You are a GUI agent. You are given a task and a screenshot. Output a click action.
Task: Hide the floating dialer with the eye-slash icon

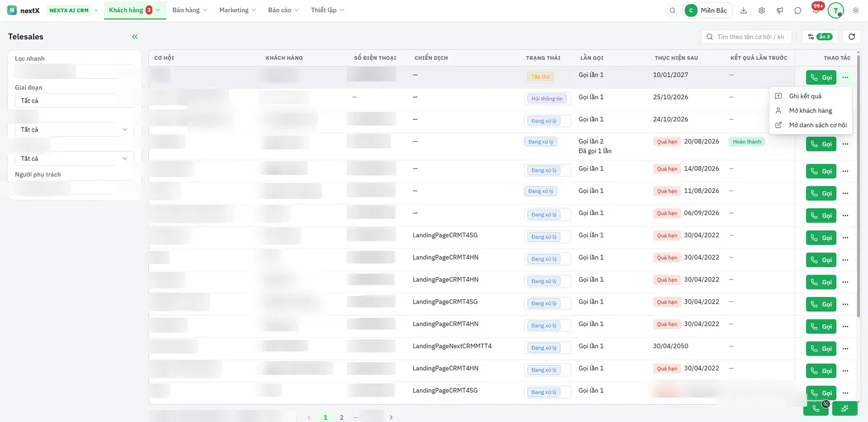pos(826,404)
